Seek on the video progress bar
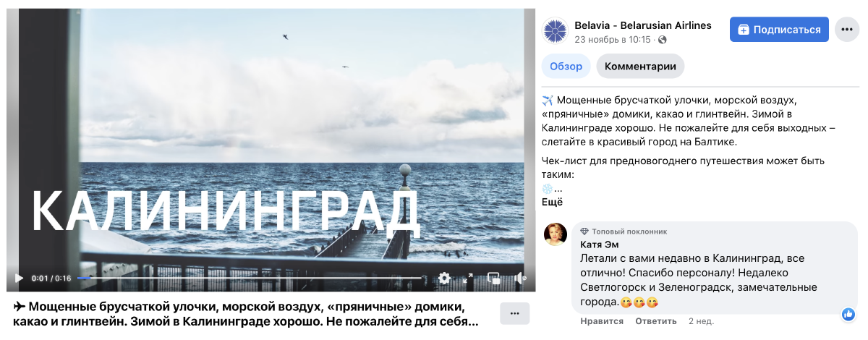The width and height of the screenshot is (868, 340). [250, 279]
